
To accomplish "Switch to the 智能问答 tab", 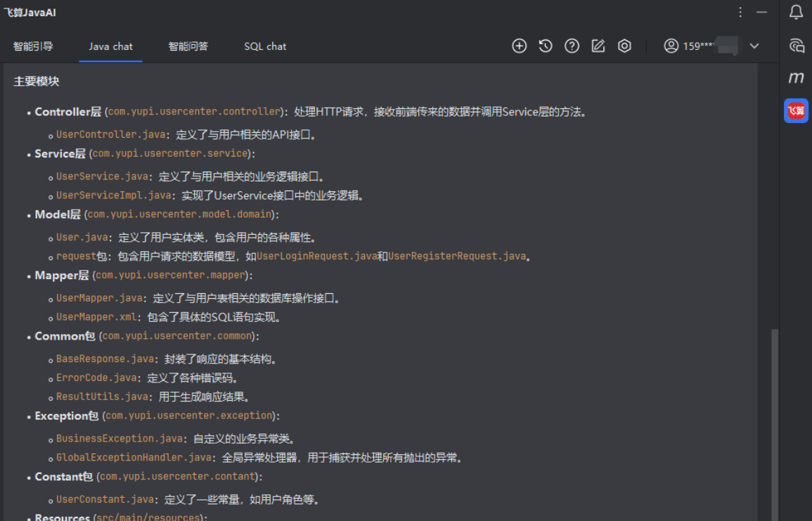I will [188, 46].
